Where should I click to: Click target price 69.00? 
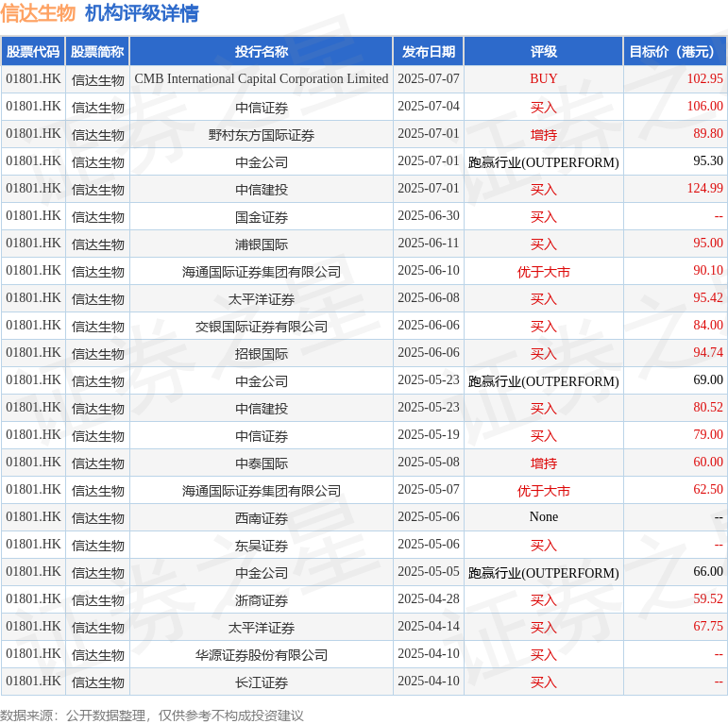[x=708, y=380]
